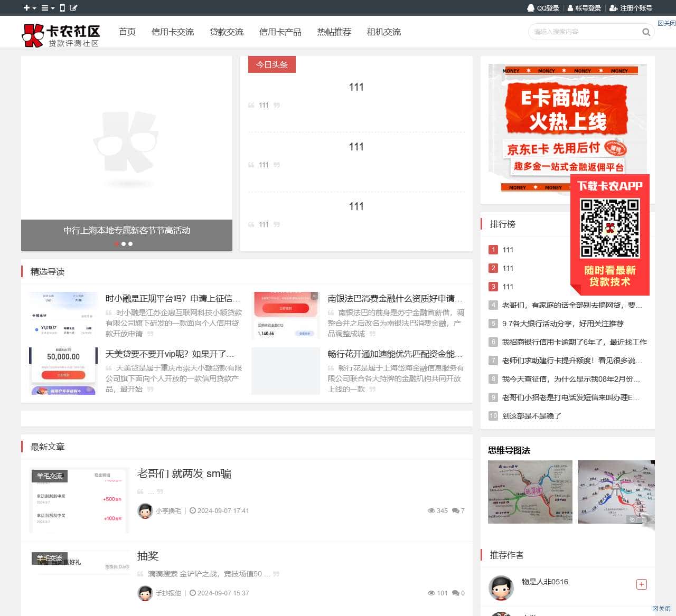
Task: Open the first mind map thumbnail under 思维导图法
Action: point(530,491)
